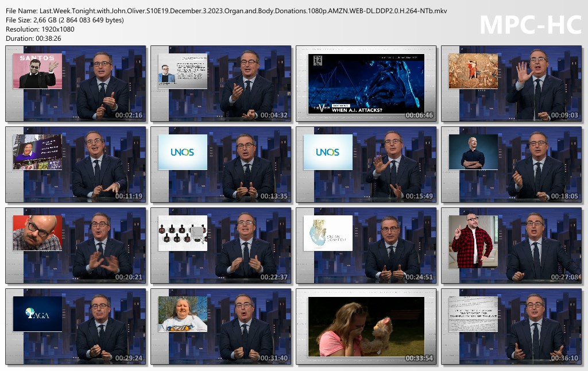Click the Duration 00:38:26 text
588x371 pixels.
click(x=34, y=38)
